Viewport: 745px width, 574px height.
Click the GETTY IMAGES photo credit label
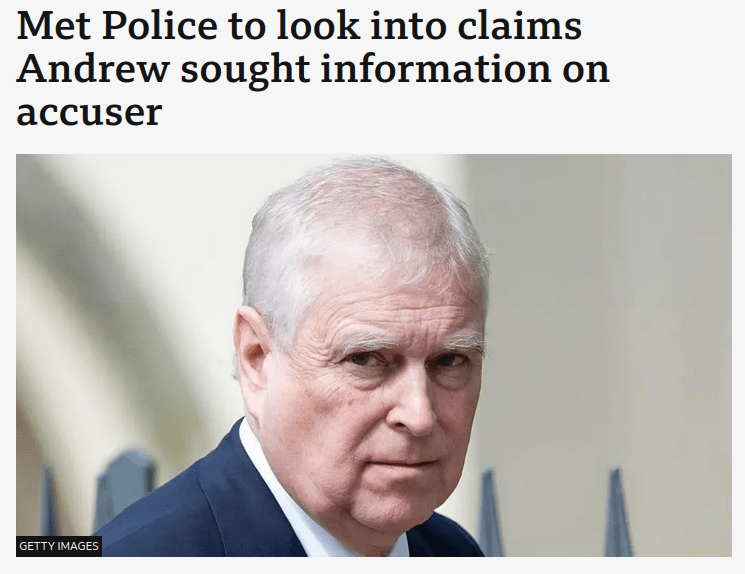[x=59, y=546]
